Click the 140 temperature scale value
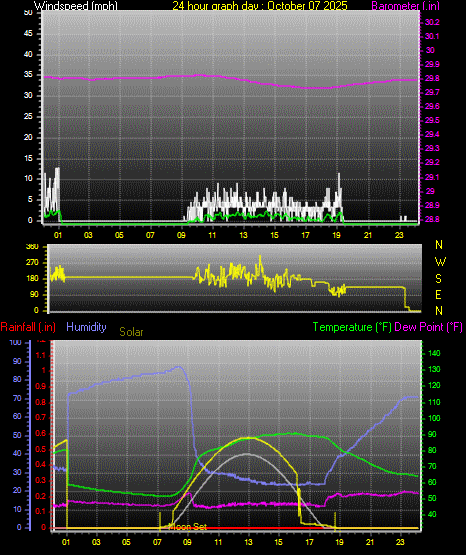This screenshot has height=555, width=466. (434, 353)
